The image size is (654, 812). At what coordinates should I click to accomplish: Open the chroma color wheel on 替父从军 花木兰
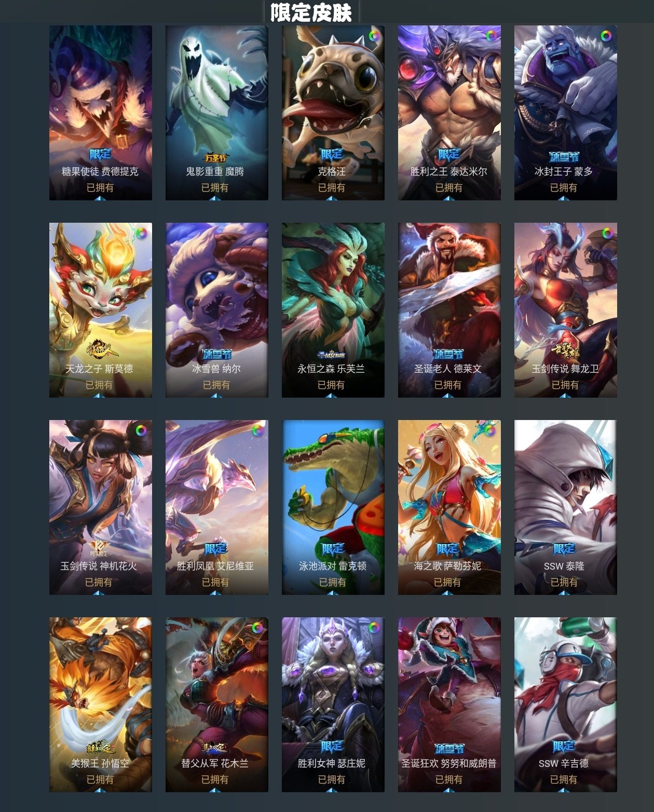pos(258,628)
